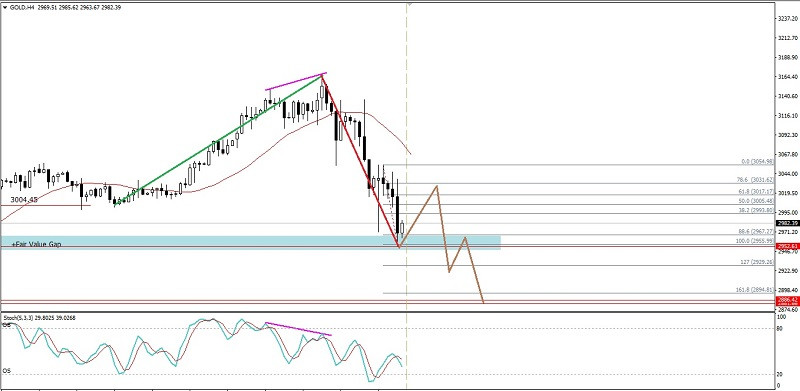
Task: Click the 3116.10 price scale value
Action: pos(787,115)
